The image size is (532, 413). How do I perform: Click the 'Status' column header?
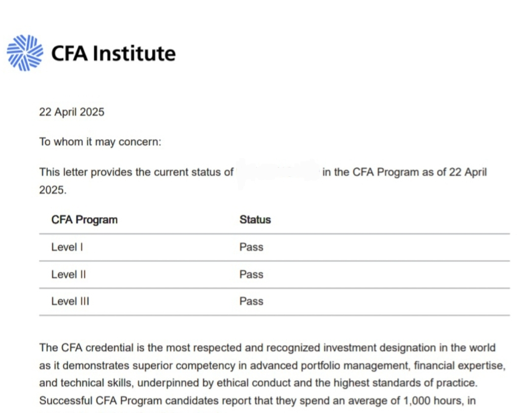point(255,220)
